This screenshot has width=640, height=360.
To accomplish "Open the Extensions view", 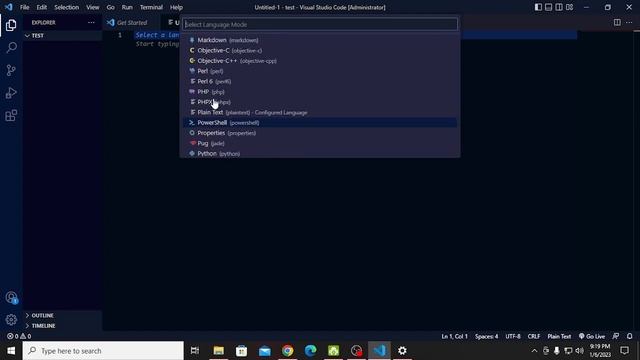I will click(11, 116).
